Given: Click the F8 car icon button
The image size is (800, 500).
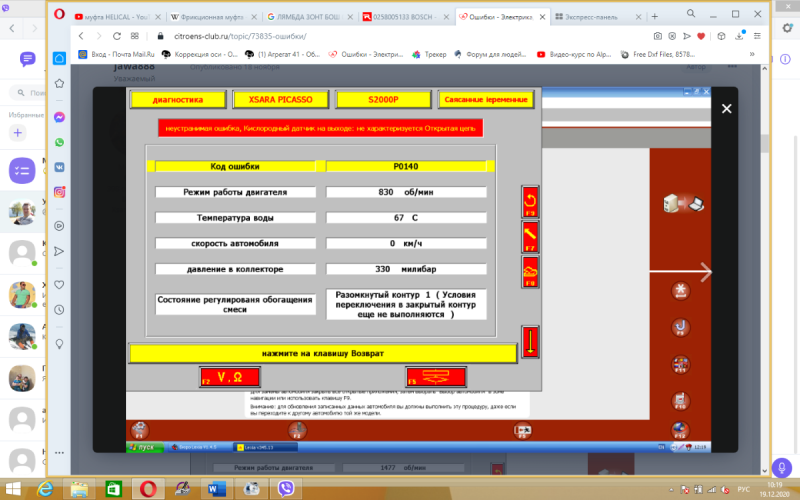Looking at the screenshot, I should pyautogui.click(x=530, y=272).
